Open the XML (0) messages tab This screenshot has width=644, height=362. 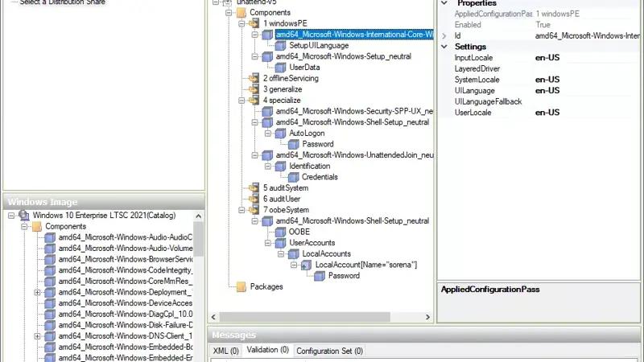(225, 351)
